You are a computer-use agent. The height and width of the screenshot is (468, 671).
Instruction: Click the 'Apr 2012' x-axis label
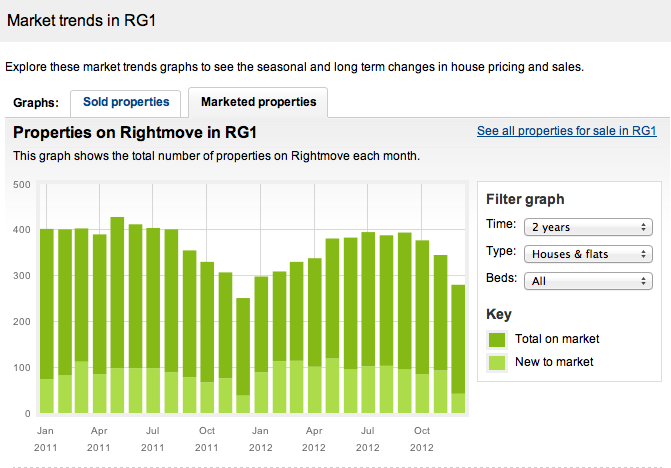[x=314, y=439]
